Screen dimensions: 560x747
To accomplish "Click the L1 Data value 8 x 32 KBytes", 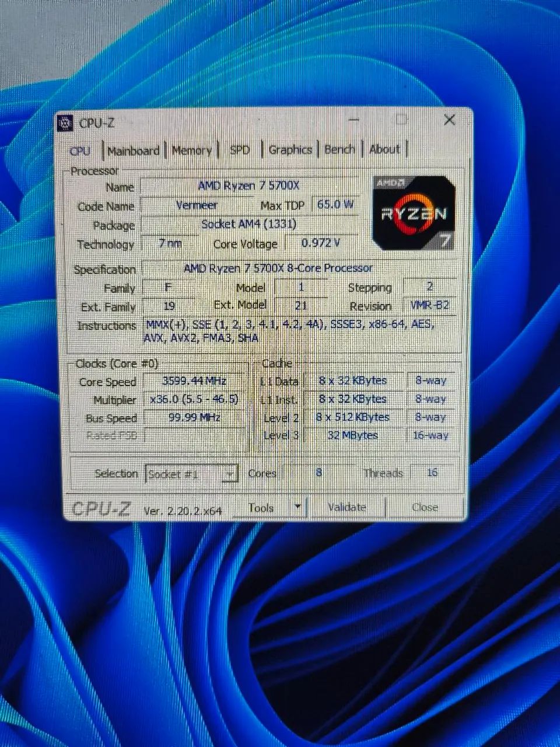I will (353, 381).
